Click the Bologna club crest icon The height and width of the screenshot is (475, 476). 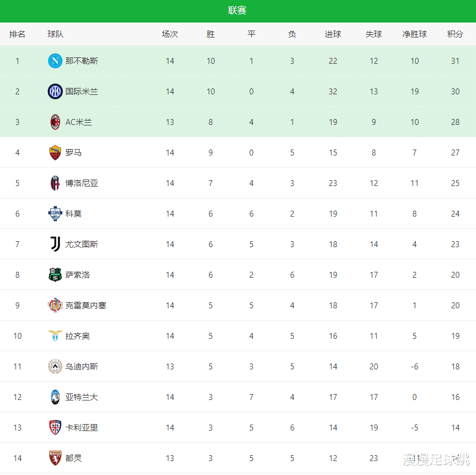[x=55, y=183]
